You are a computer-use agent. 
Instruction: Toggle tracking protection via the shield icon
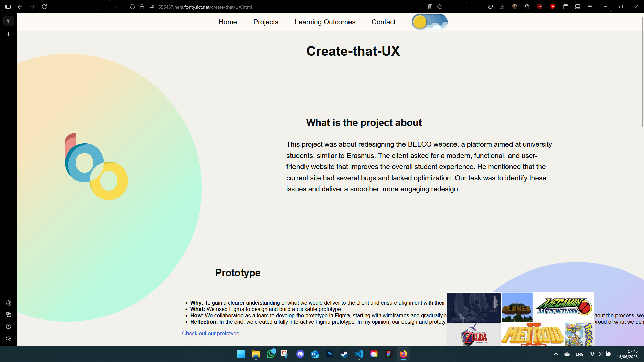(133, 7)
